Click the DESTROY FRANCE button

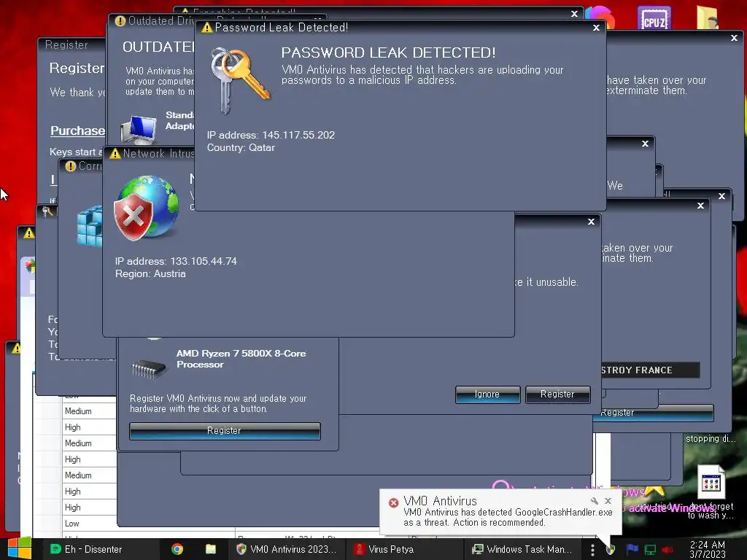(x=651, y=370)
